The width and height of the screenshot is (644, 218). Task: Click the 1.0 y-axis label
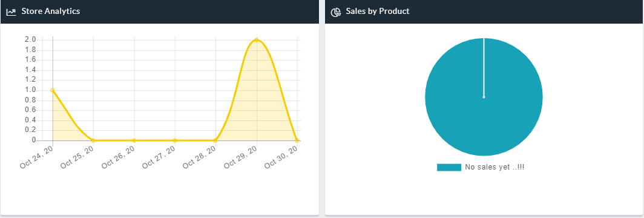(31, 90)
